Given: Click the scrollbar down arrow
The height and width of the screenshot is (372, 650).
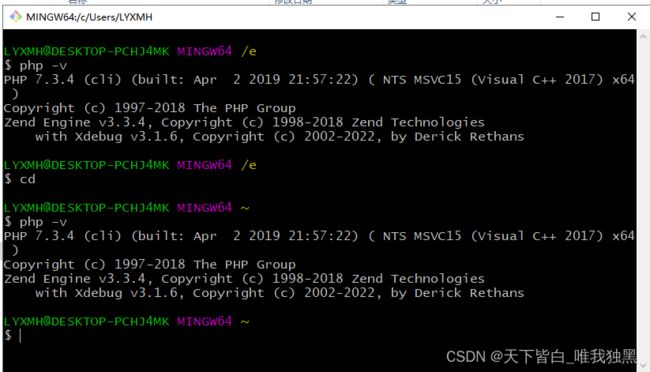Looking at the screenshot, I should click(x=643, y=365).
